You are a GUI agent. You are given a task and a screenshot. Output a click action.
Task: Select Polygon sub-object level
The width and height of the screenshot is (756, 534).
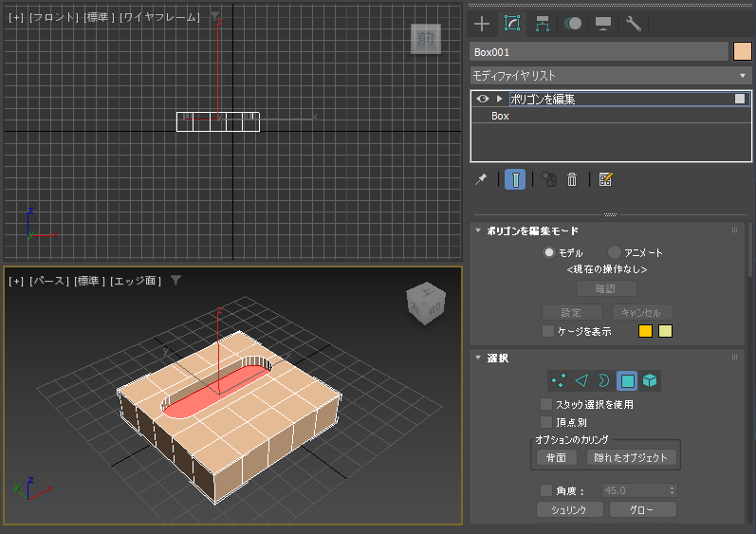627,381
